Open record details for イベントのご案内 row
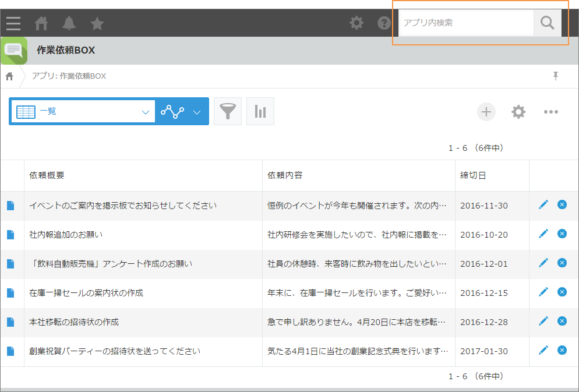The image size is (579, 392). (10, 206)
